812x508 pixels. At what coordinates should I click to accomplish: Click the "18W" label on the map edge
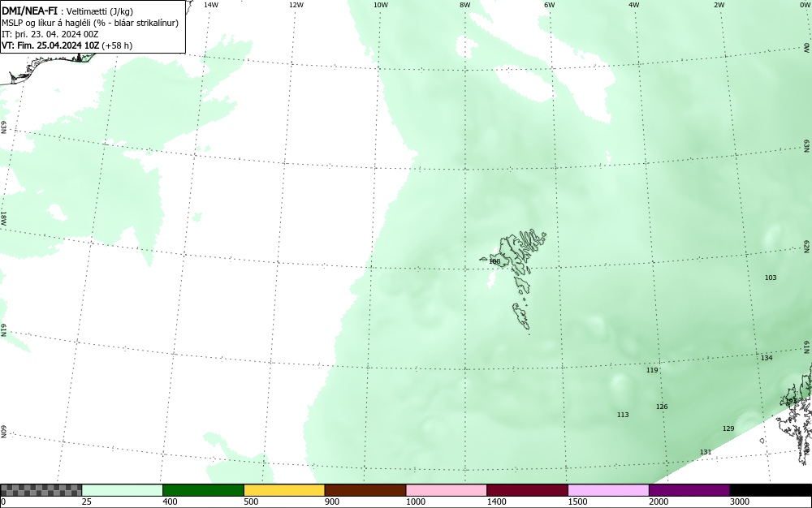coord(3,217)
